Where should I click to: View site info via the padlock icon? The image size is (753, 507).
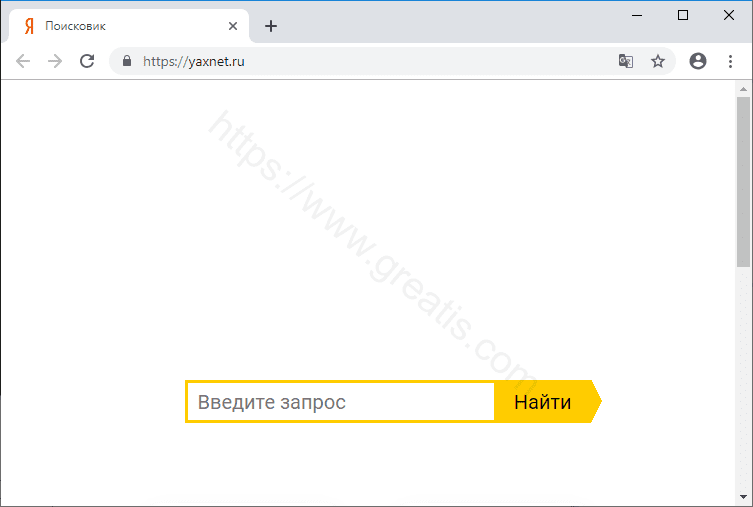(x=126, y=61)
